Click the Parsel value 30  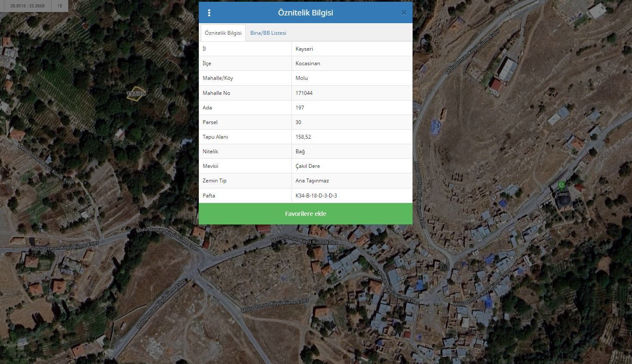pyautogui.click(x=298, y=122)
